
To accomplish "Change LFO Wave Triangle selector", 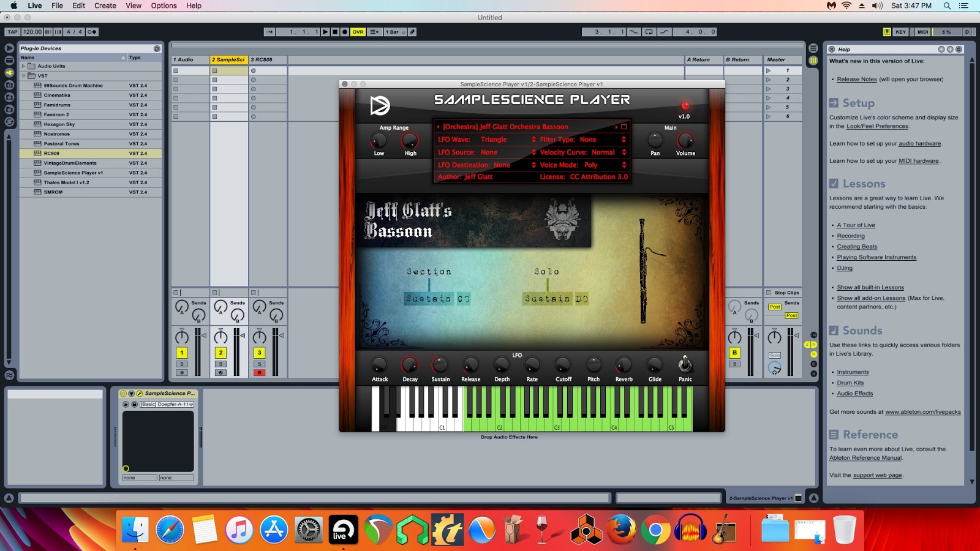I will [x=487, y=140].
